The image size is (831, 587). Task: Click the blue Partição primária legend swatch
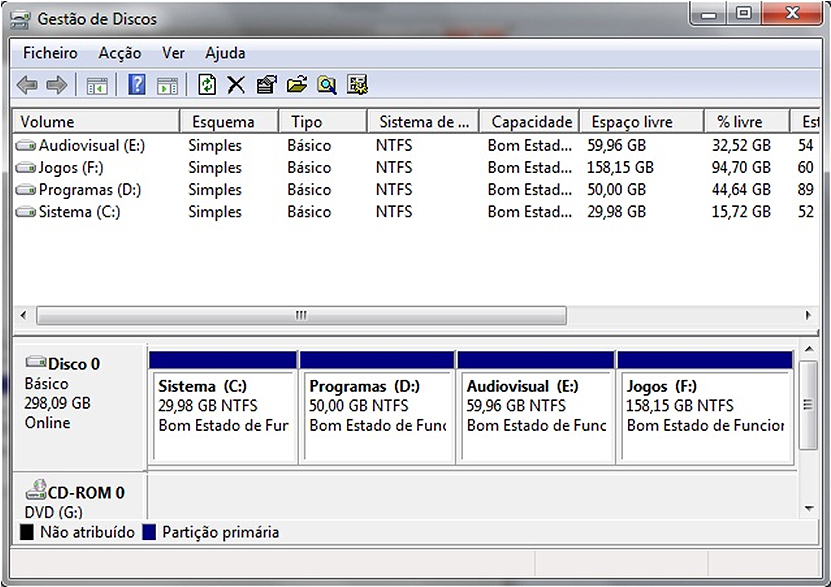[149, 533]
